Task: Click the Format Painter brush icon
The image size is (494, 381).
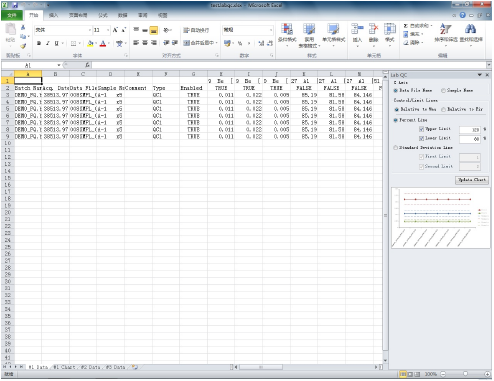Action: [23, 46]
